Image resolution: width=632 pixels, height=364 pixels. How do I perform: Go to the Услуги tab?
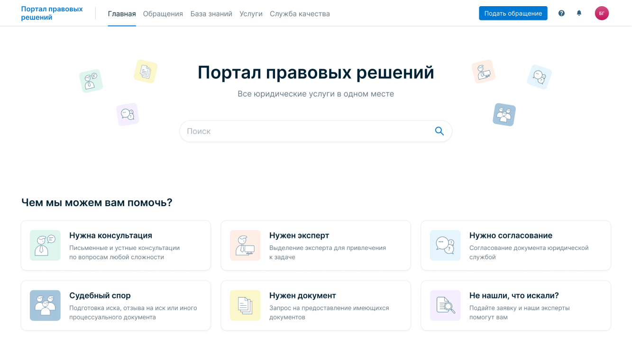click(251, 14)
